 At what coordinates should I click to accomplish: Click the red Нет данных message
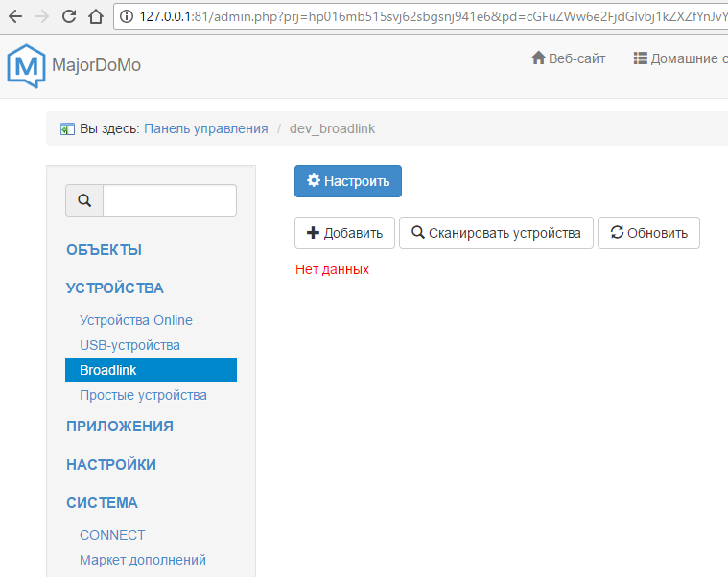333,269
